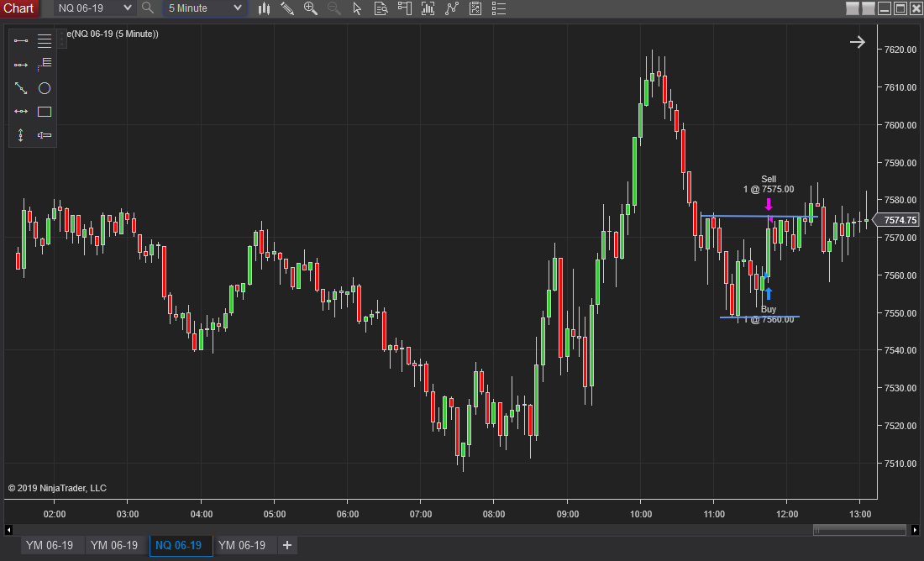Click the scrollbar right arrow

point(915,530)
